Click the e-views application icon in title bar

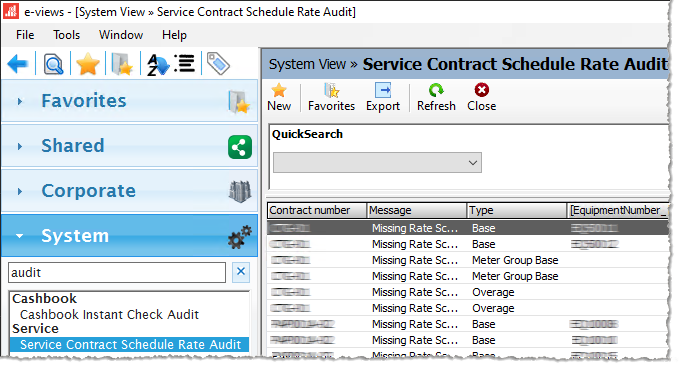11,11
